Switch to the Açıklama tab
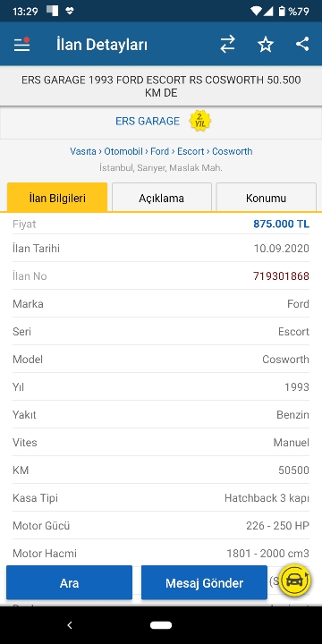 pyautogui.click(x=161, y=198)
